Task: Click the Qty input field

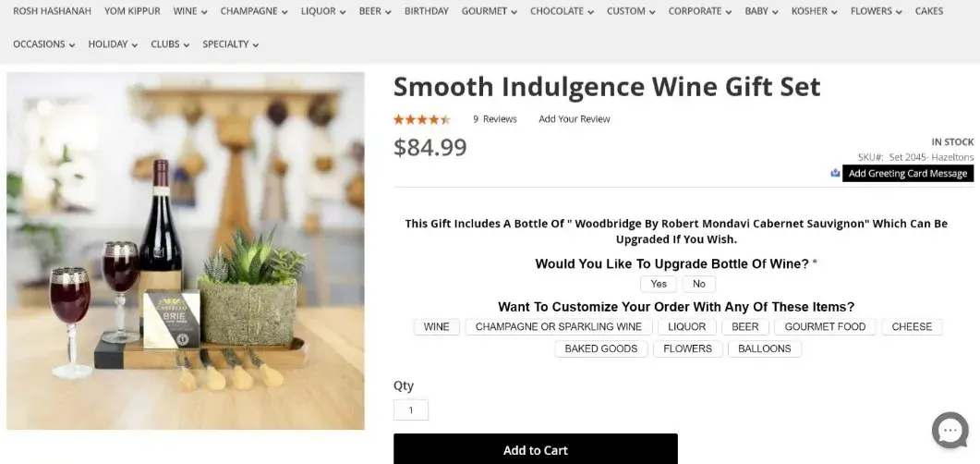Action: (411, 409)
